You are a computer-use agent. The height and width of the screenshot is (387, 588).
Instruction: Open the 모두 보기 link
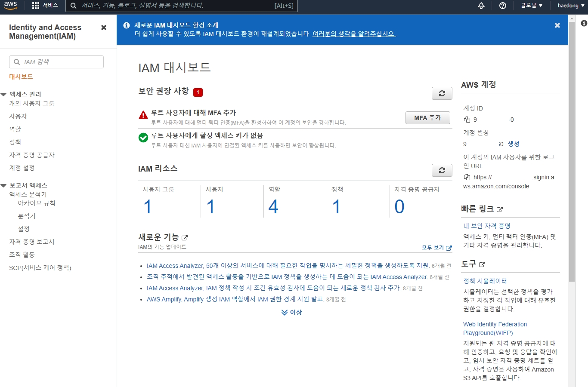click(437, 248)
